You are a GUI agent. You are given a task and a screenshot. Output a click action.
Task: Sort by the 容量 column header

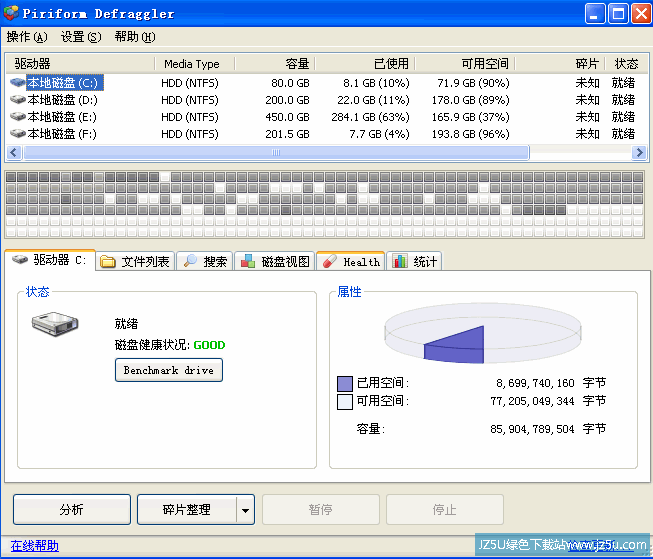[x=274, y=64]
